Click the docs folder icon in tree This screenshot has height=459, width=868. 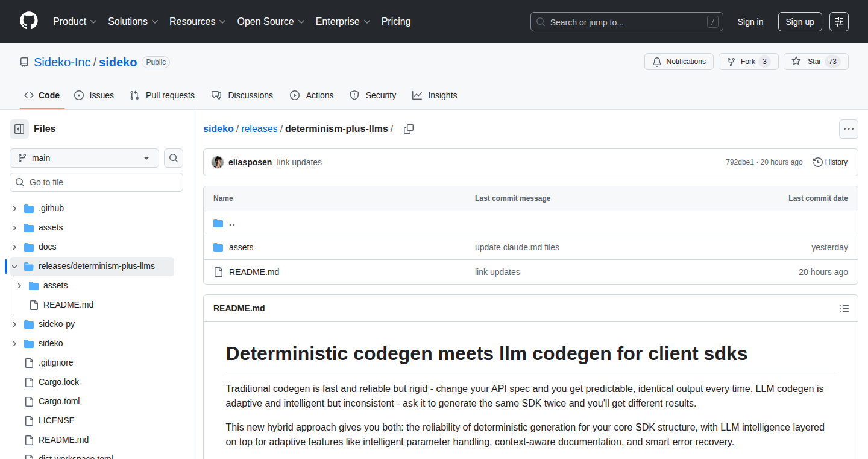tap(29, 247)
